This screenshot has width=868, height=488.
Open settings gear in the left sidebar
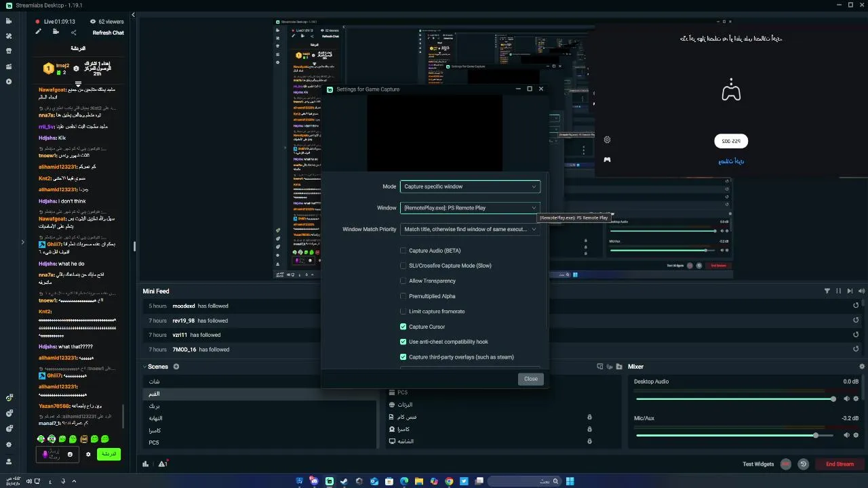tap(9, 445)
